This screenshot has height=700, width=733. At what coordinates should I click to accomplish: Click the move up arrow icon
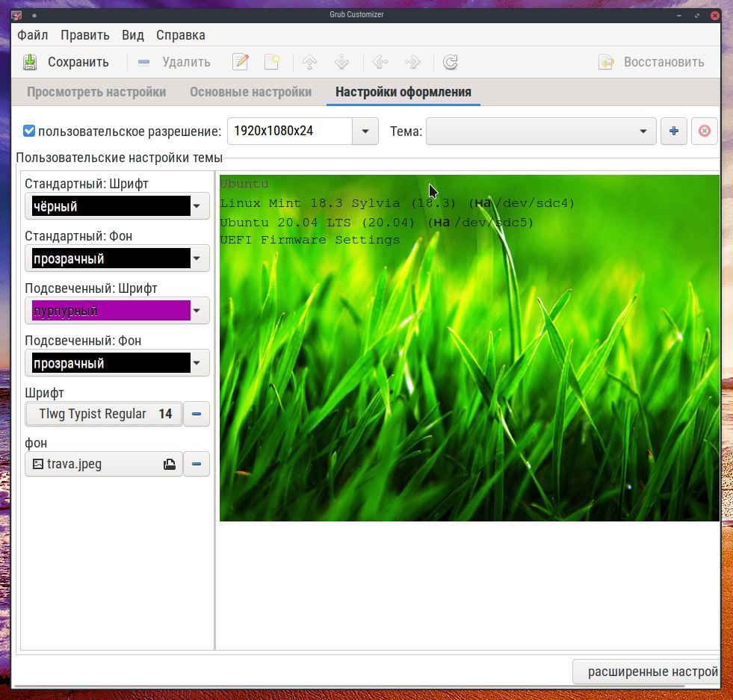coord(309,62)
